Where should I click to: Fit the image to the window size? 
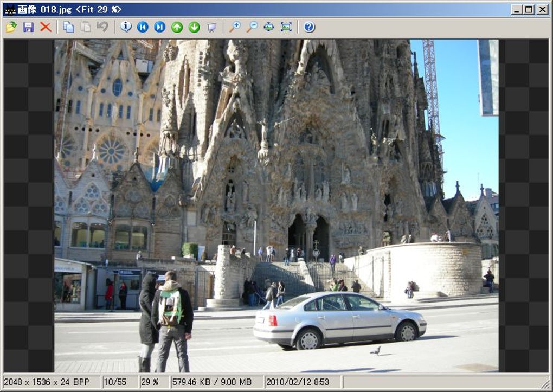pos(269,27)
